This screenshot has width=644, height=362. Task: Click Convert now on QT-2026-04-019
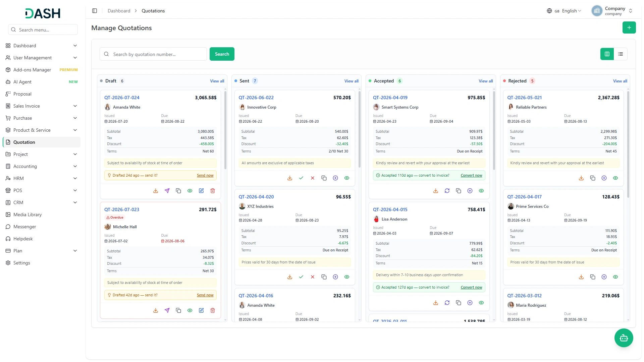pos(471,175)
